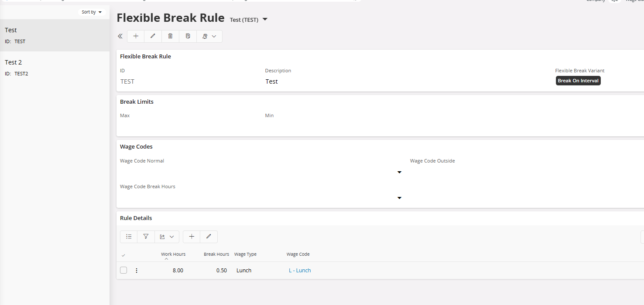Click the Wage Type column header
Viewport: 644px width, 305px height.
pyautogui.click(x=245, y=254)
